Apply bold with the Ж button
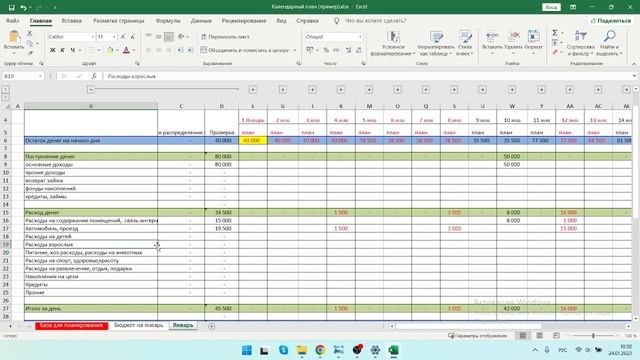This screenshot has width=640, height=360. click(52, 50)
